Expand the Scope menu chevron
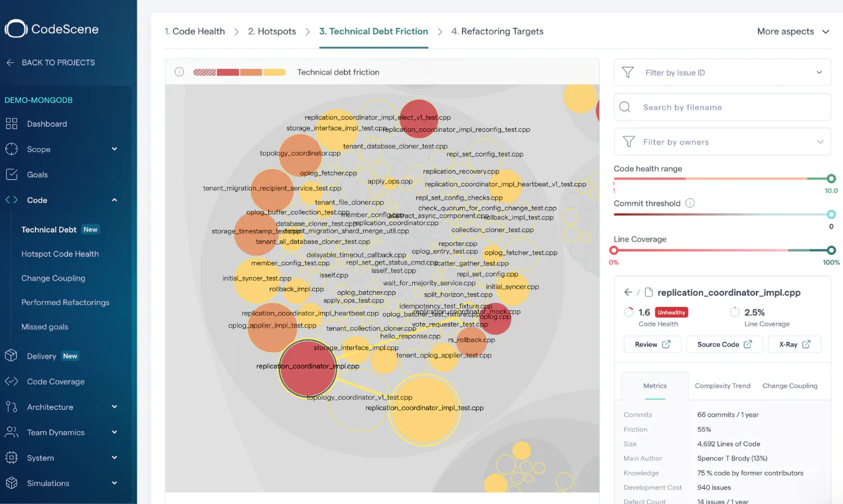The image size is (843, 504). pyautogui.click(x=114, y=149)
